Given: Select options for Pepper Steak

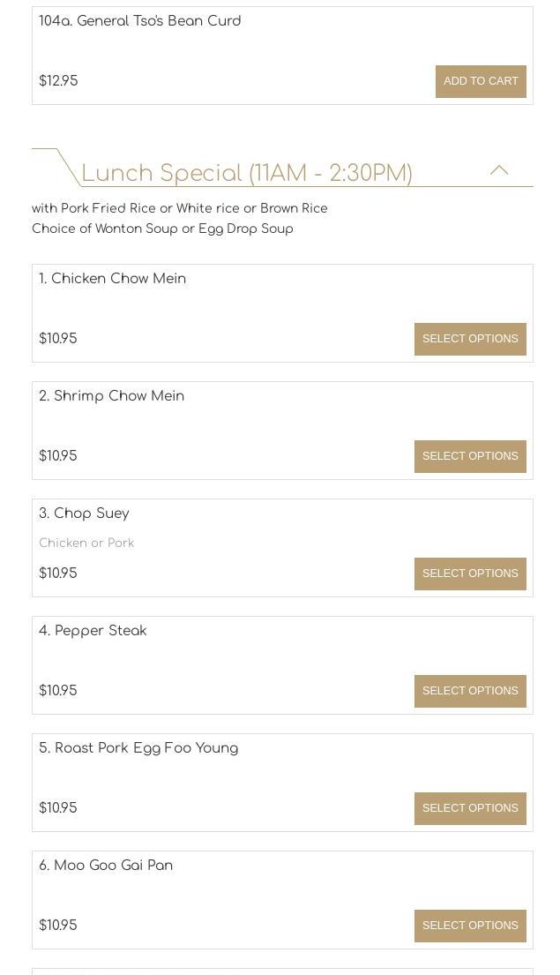Looking at the screenshot, I should tap(470, 691).
